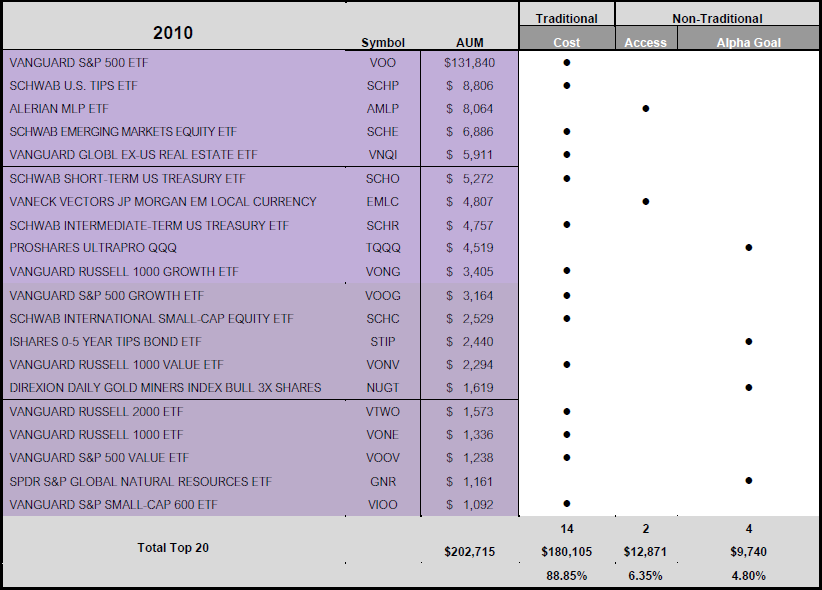Click the "Traditional" group header

point(567,19)
